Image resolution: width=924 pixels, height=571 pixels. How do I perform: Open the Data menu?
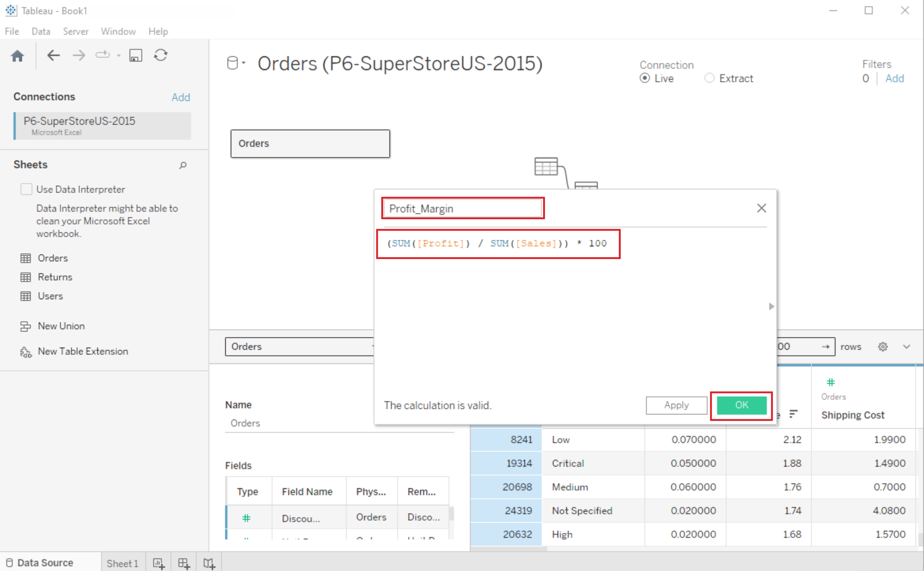pyautogui.click(x=41, y=31)
